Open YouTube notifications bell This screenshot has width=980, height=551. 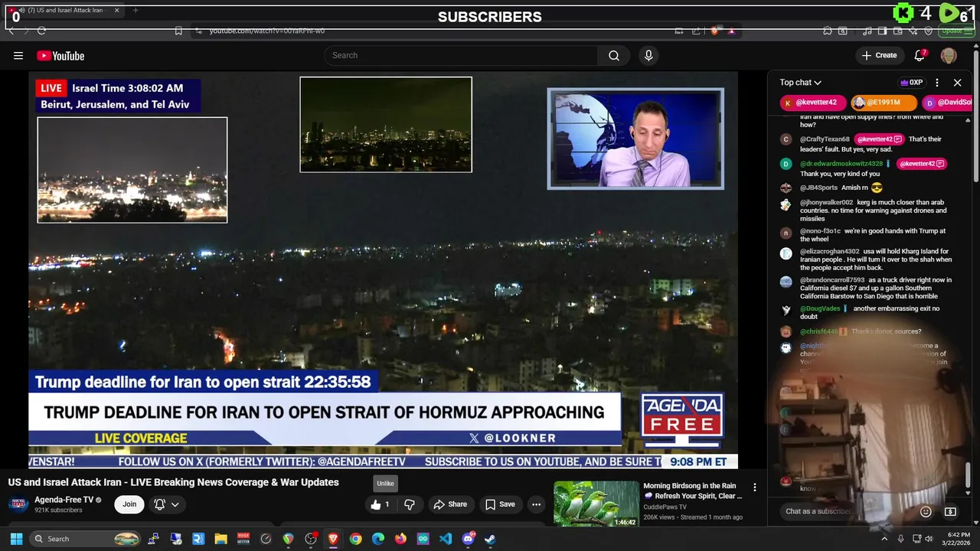[920, 55]
